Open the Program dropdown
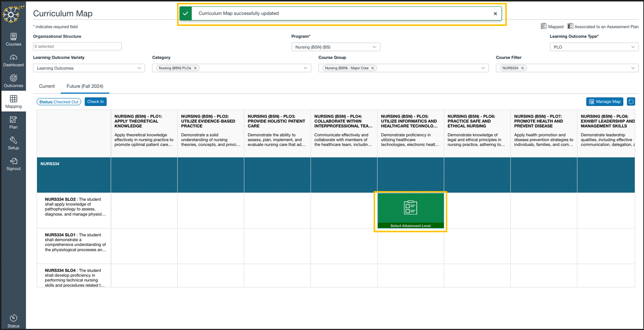This screenshot has width=644, height=330. 336,47
